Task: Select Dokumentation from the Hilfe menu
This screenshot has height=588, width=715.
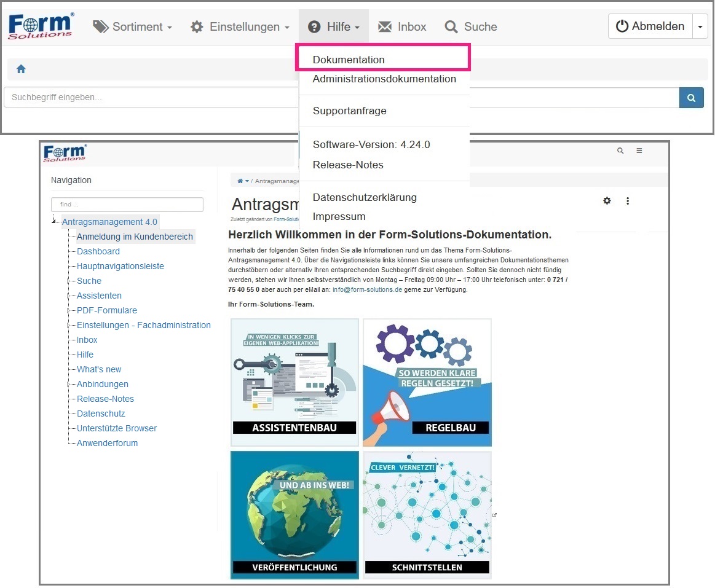Action: tap(349, 60)
